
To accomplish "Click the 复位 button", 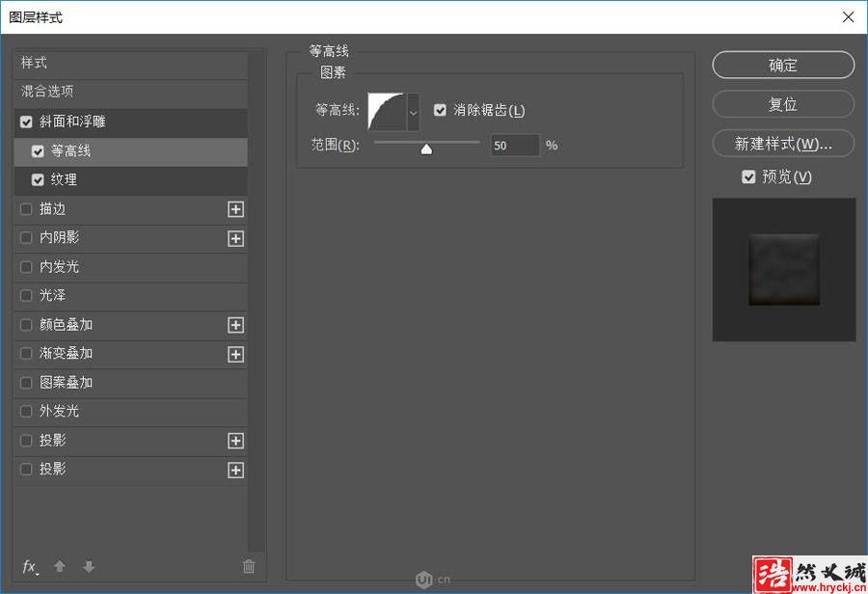I will [x=783, y=105].
